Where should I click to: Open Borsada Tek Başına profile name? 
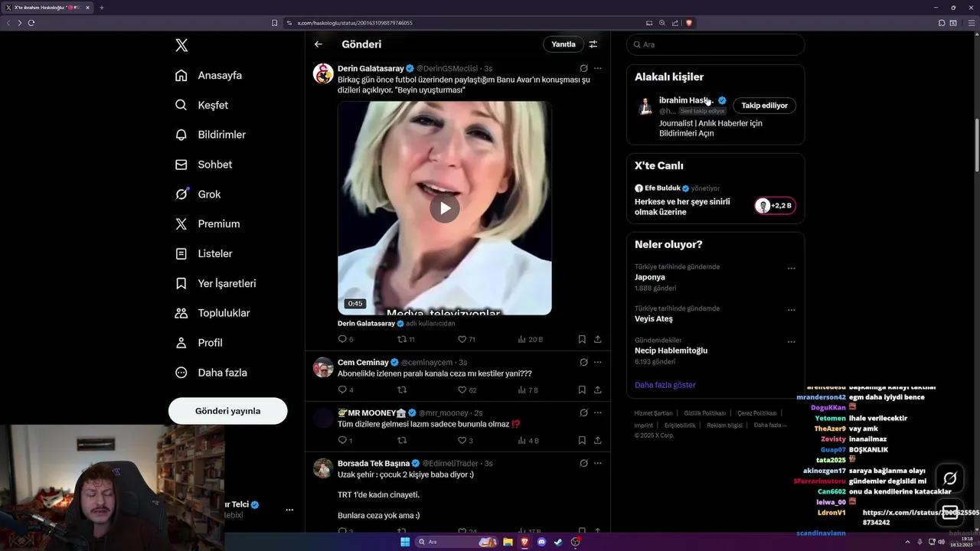(x=374, y=463)
